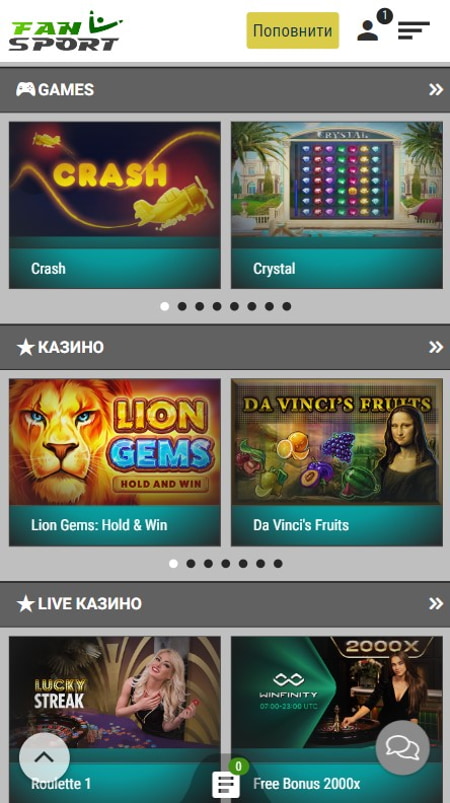Click the Games controller icon

click(26, 89)
